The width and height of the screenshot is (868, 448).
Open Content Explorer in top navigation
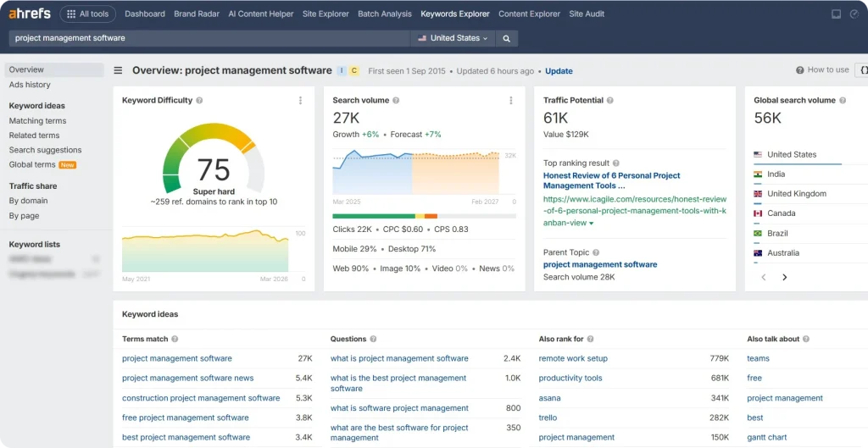click(x=529, y=14)
